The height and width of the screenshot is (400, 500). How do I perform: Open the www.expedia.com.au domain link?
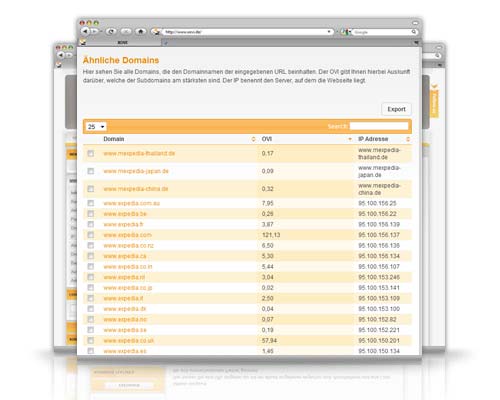(131, 203)
